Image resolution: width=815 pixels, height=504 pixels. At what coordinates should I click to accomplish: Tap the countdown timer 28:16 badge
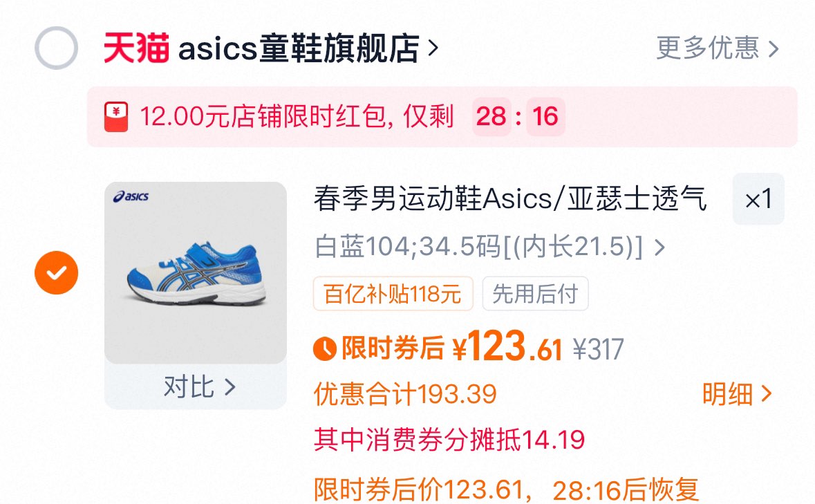click(518, 116)
